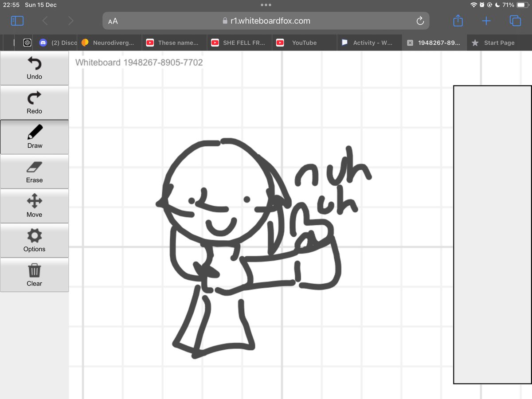Add a new tab with plus icon
The height and width of the screenshot is (399, 532).
[486, 21]
